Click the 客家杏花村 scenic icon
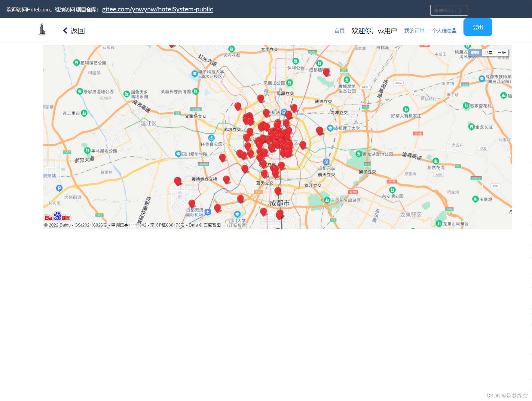The height and width of the screenshot is (401, 532). point(466,105)
